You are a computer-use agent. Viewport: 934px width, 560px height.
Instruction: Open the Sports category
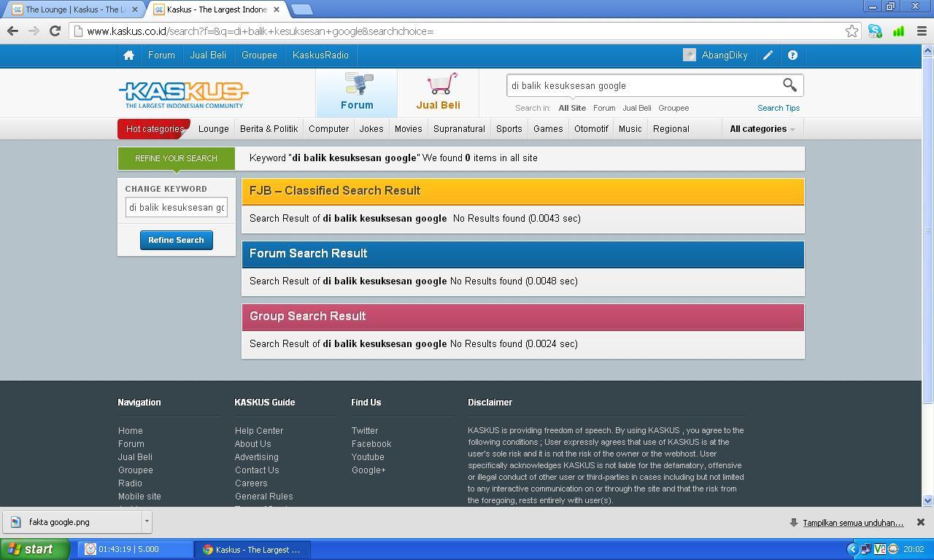[x=509, y=129]
